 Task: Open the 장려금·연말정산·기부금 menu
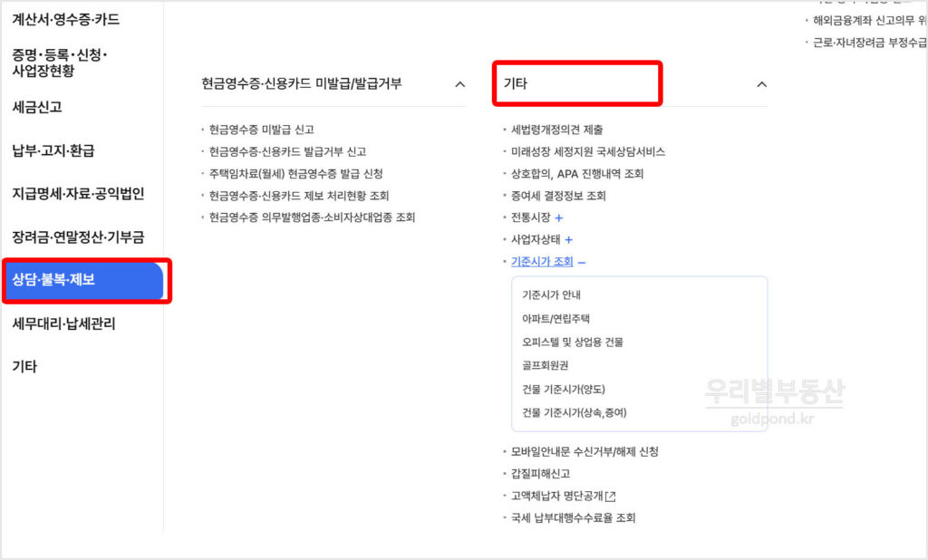(x=78, y=237)
